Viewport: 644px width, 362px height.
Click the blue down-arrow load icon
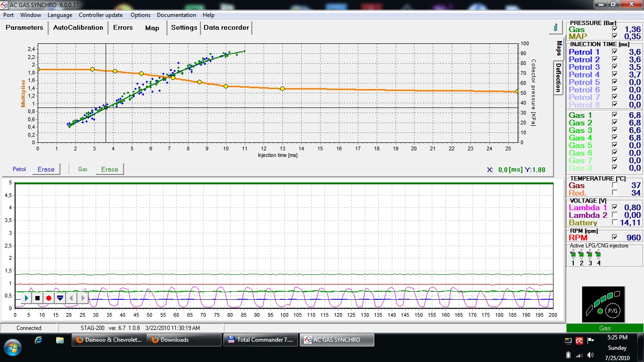click(60, 298)
